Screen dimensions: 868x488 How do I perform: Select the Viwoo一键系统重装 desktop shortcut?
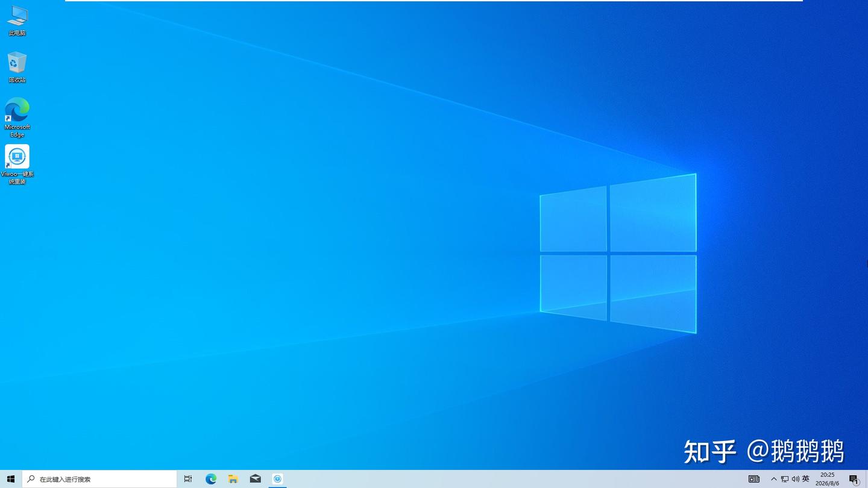point(17,164)
